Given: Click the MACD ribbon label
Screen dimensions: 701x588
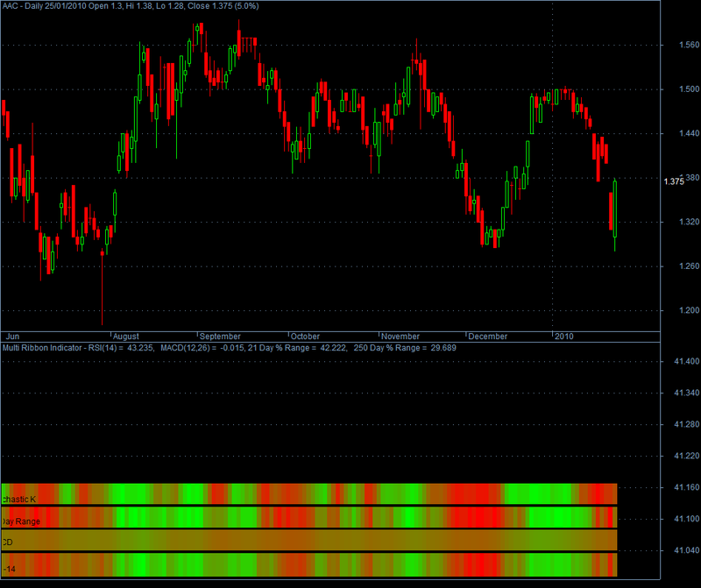Looking at the screenshot, I should point(7,542).
